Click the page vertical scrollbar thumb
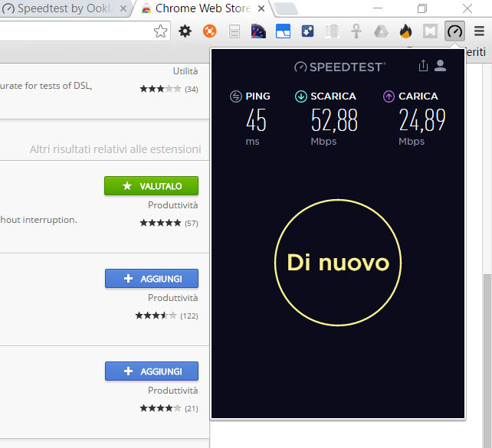This screenshot has width=492, height=448. click(487, 361)
